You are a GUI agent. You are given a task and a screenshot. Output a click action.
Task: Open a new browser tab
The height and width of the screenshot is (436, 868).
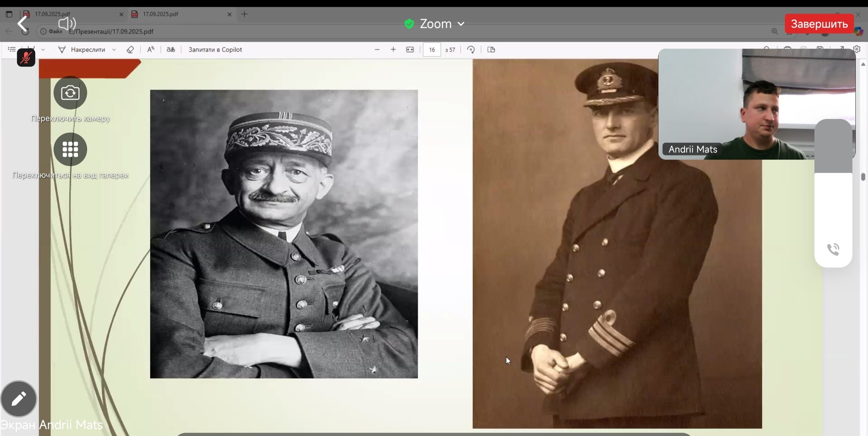(245, 14)
